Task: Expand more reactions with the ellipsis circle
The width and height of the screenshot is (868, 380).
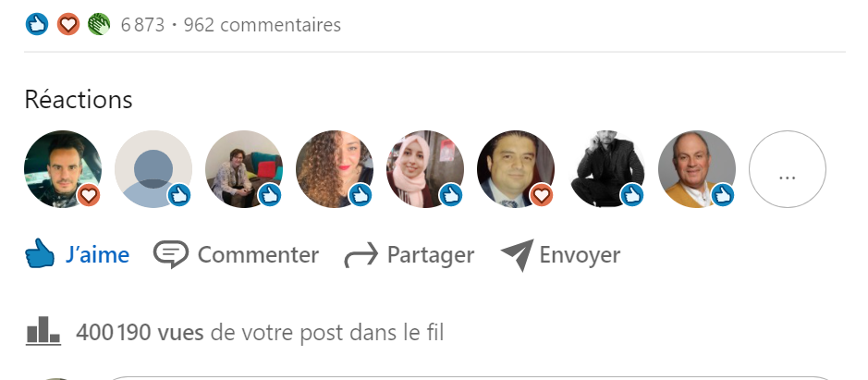Action: point(787,169)
